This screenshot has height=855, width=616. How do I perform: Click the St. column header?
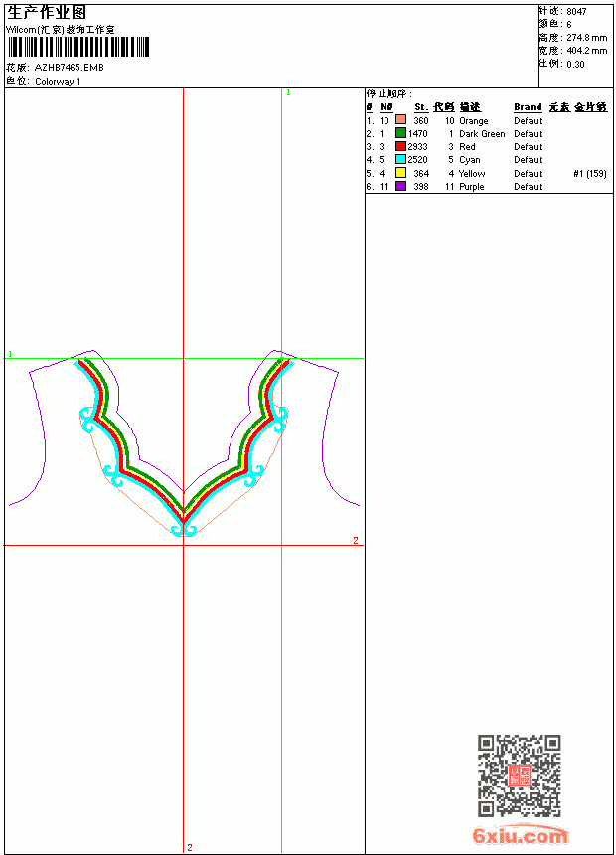coord(421,107)
